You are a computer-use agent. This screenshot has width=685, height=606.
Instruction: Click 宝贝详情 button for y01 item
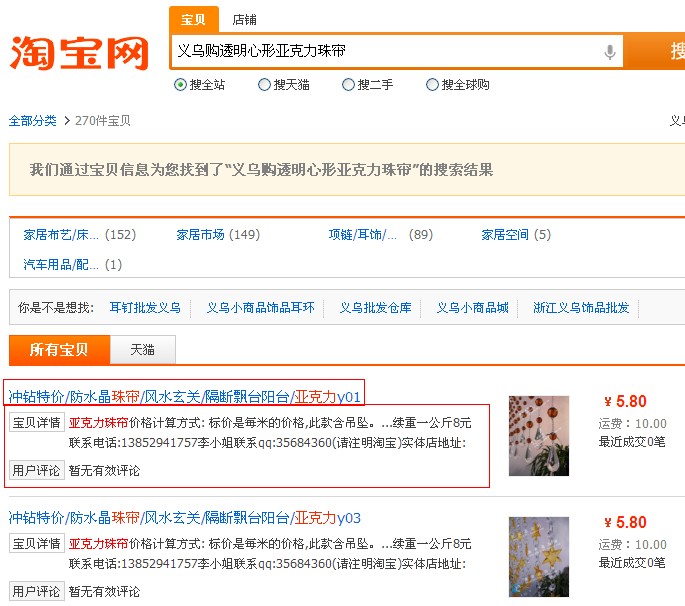pos(37,422)
